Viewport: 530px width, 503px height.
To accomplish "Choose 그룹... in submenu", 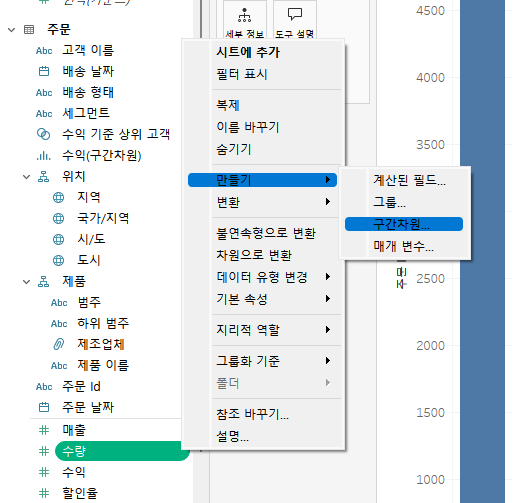I will pyautogui.click(x=389, y=202).
